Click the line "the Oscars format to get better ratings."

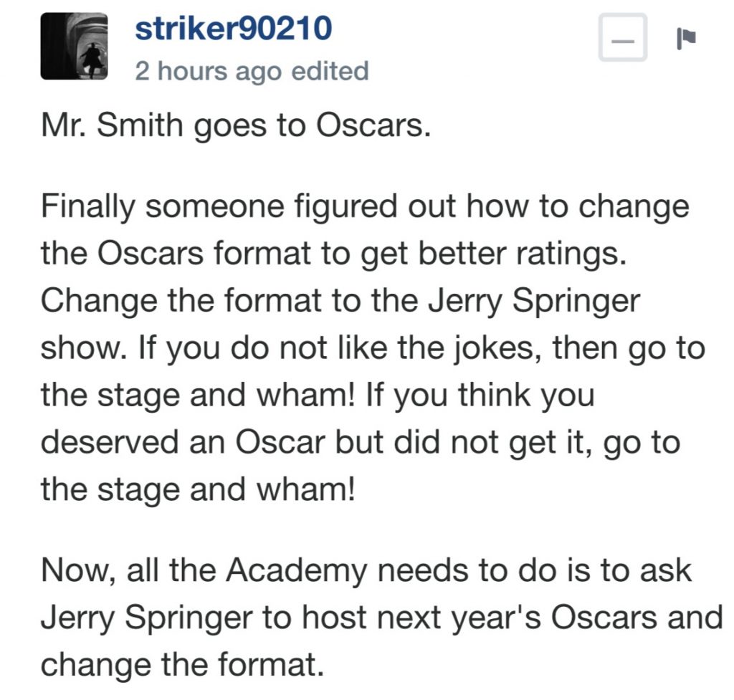coord(334,254)
